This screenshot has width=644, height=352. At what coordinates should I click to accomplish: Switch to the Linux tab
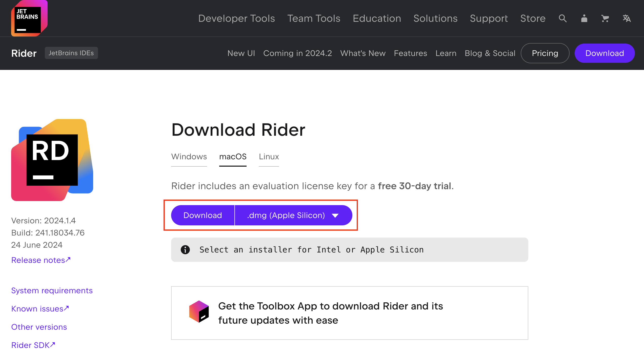269,157
